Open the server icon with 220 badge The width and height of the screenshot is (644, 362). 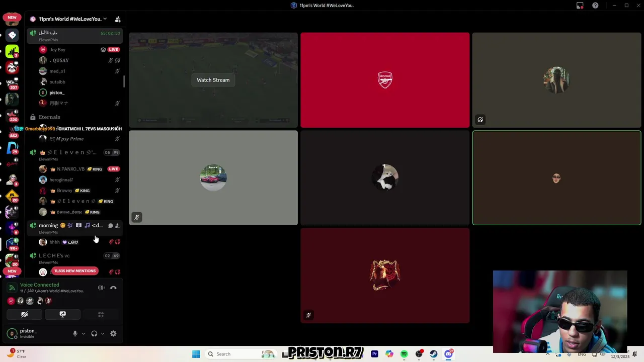pyautogui.click(x=12, y=116)
